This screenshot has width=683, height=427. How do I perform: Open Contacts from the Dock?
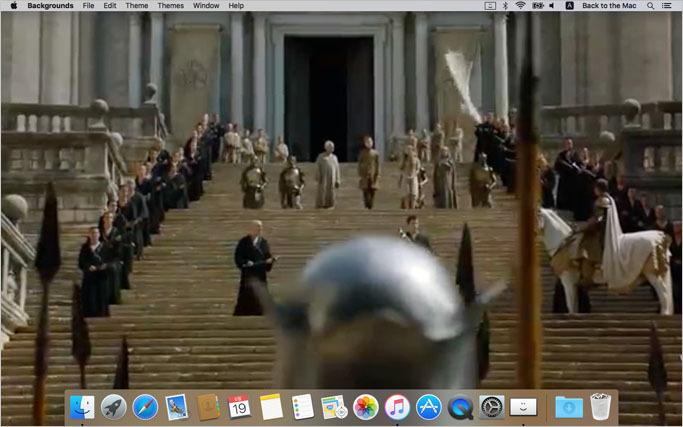click(208, 407)
